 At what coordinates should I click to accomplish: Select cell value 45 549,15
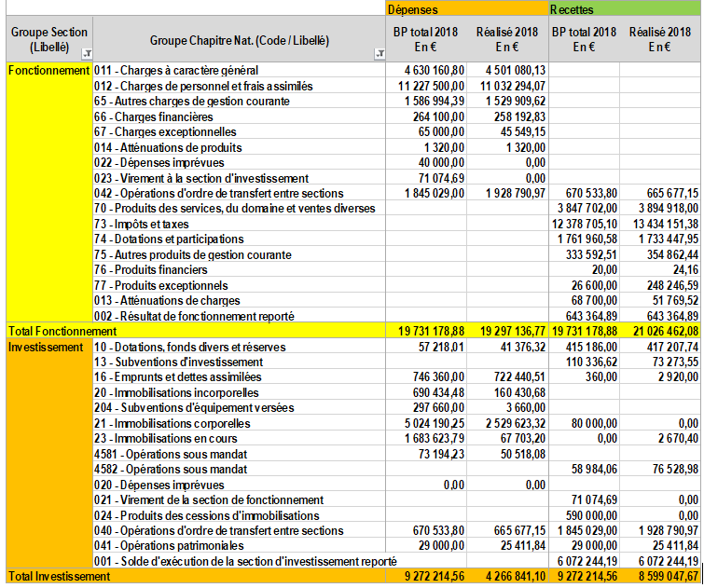click(x=522, y=132)
